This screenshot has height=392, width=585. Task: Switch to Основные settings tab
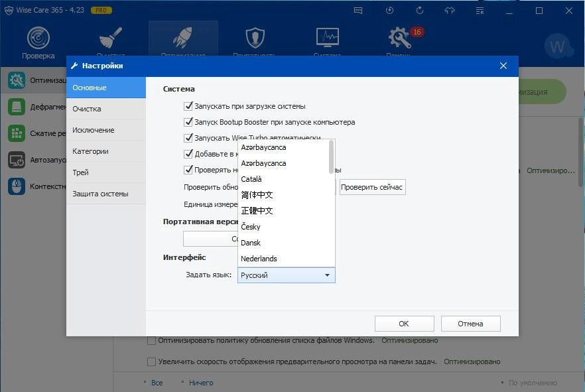pos(106,88)
